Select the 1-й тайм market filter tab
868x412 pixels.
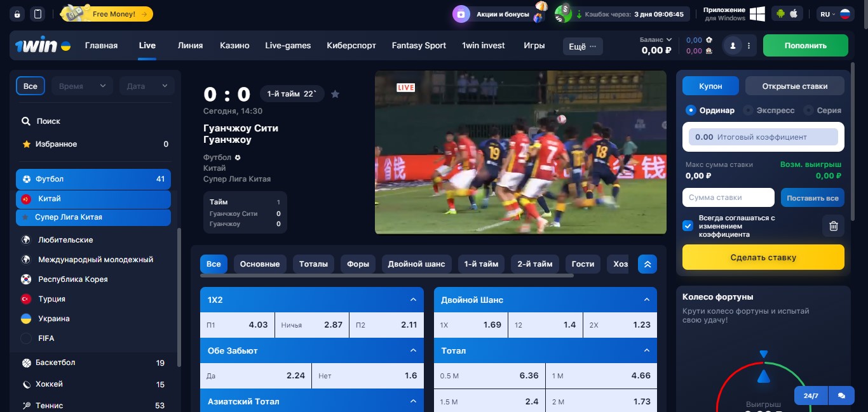pyautogui.click(x=481, y=264)
